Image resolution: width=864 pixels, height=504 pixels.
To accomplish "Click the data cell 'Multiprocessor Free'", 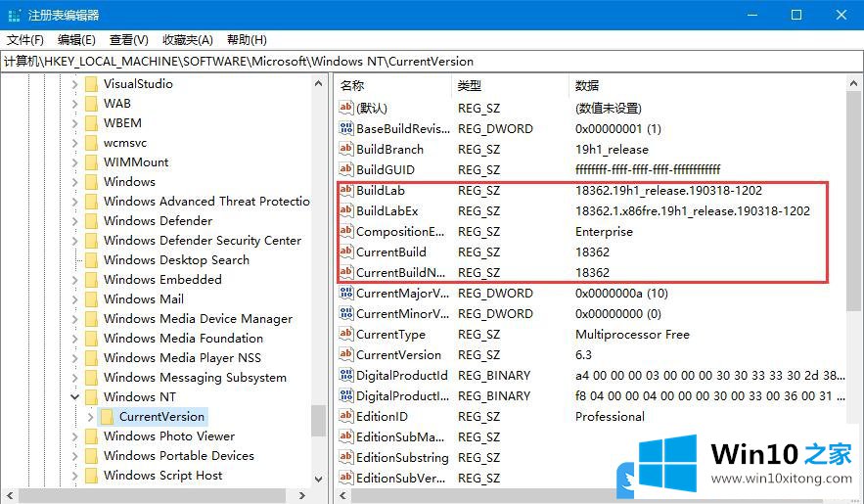I will (632, 335).
